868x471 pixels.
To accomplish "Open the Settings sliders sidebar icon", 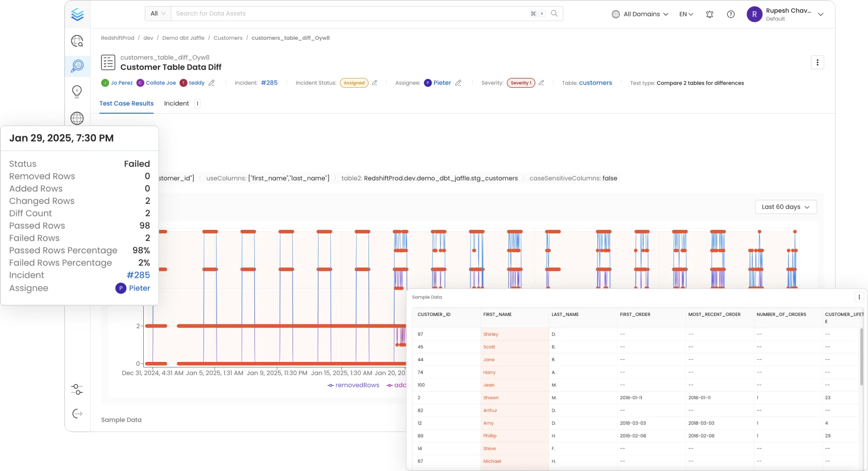I will point(77,389).
